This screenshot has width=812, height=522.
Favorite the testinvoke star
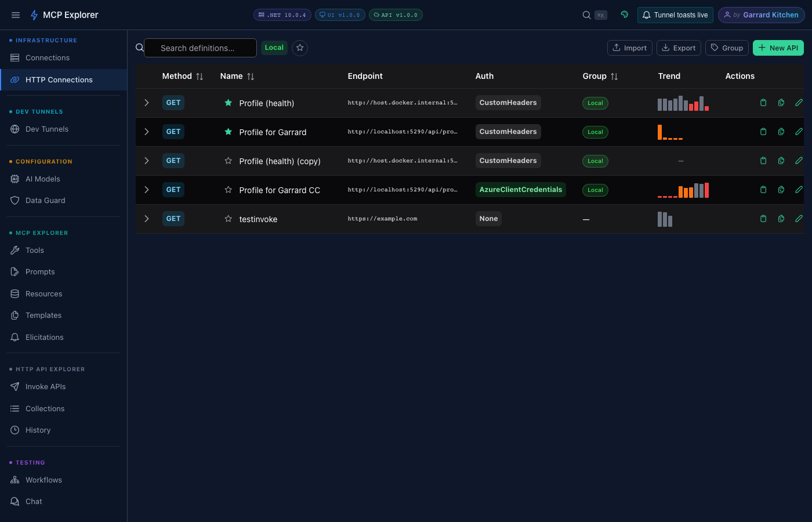229,219
